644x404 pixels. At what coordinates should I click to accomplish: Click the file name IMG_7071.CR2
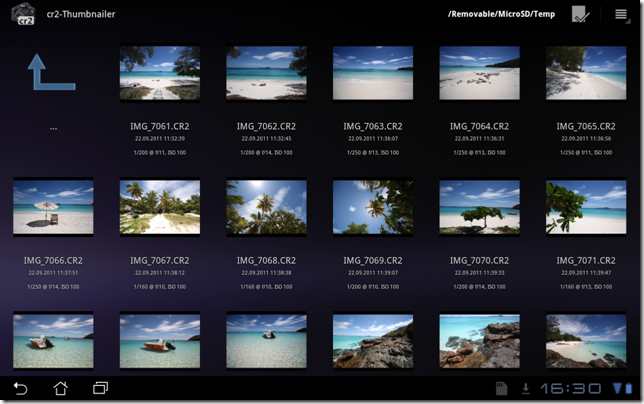pos(586,261)
